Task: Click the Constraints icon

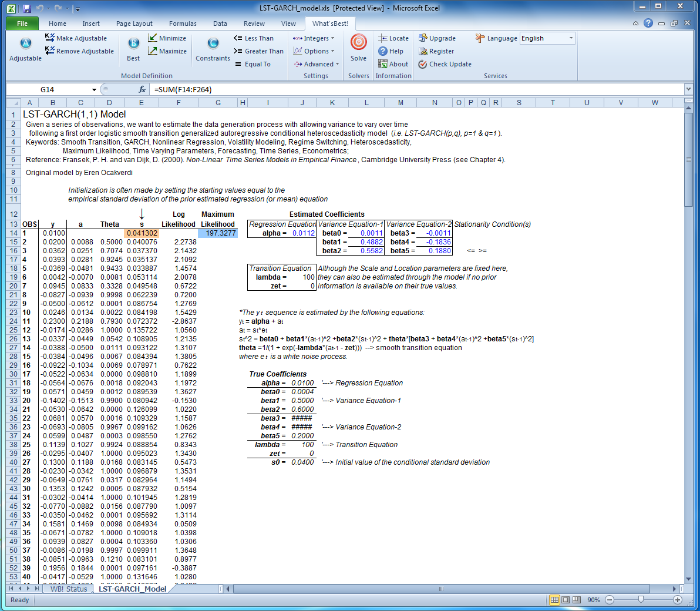Action: [x=213, y=43]
